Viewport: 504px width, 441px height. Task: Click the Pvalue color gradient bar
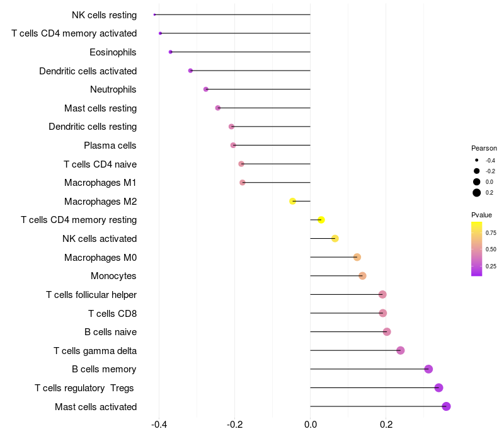point(476,249)
